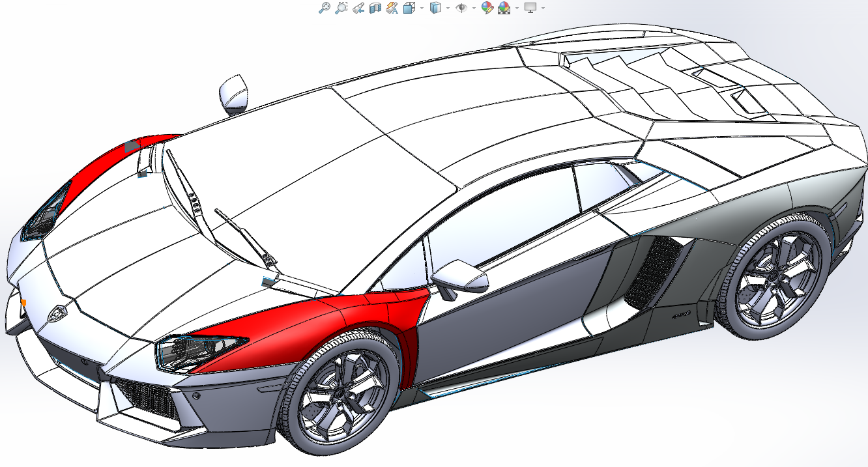Select the Zoom to Area tool
The image size is (868, 467).
(x=341, y=8)
